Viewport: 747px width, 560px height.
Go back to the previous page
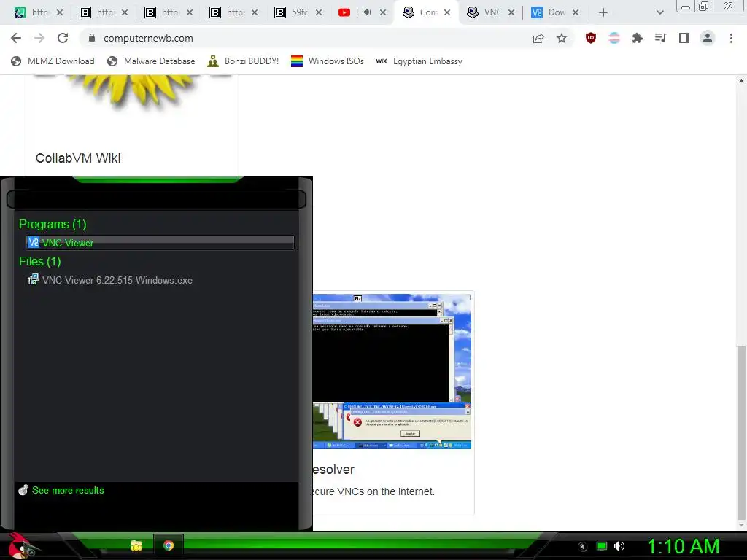(x=16, y=38)
